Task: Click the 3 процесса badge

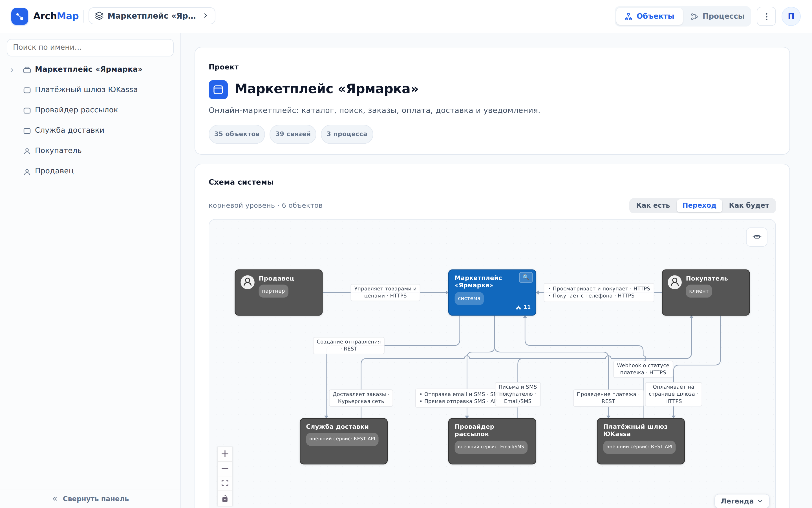Action: (x=347, y=134)
